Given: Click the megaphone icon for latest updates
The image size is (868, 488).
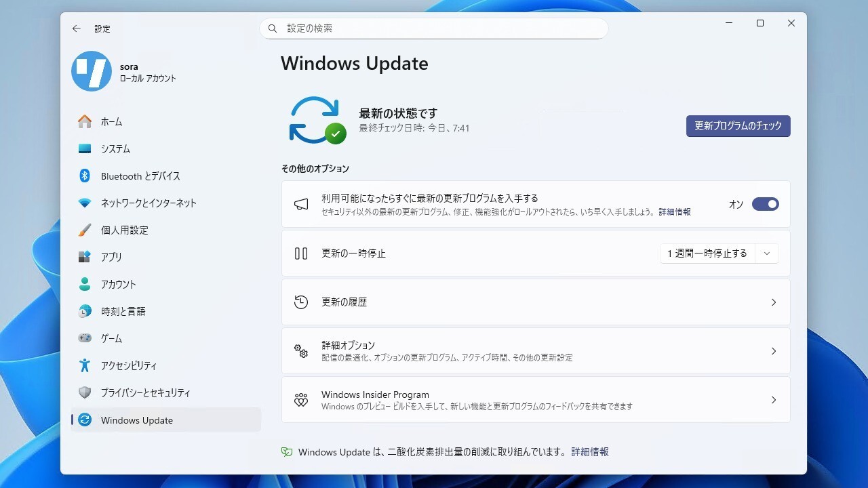Looking at the screenshot, I should [x=301, y=204].
